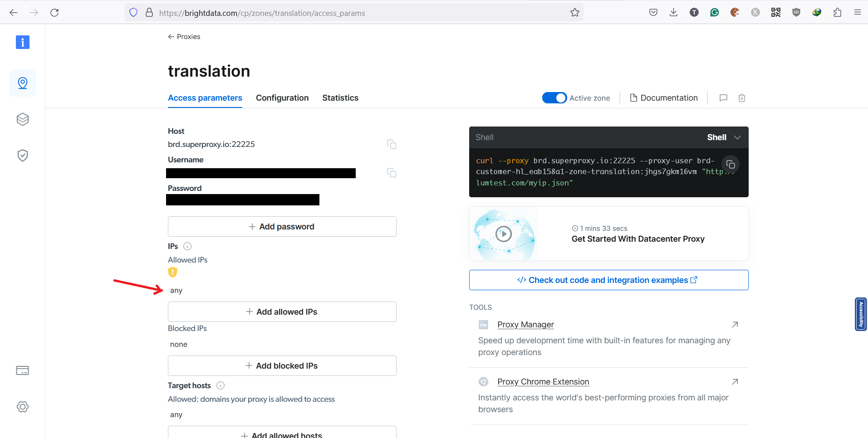The width and height of the screenshot is (868, 438).
Task: Click the IPs info tooltip icon
Action: [x=187, y=246]
